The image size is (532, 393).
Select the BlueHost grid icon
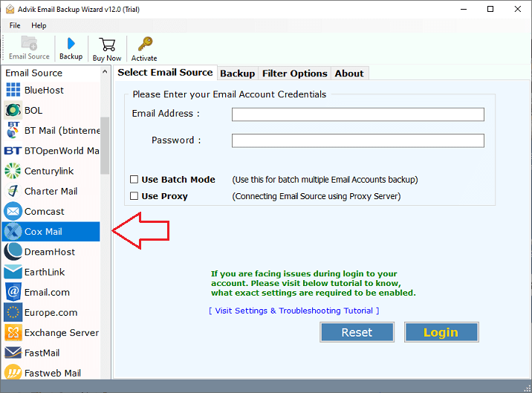[x=13, y=90]
